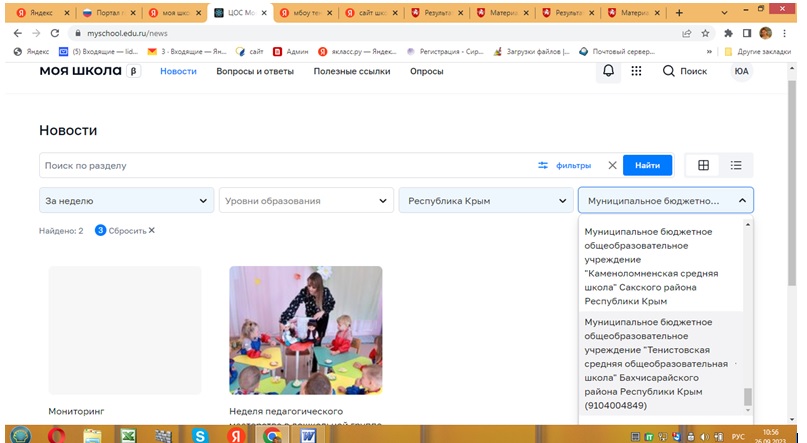The width and height of the screenshot is (807, 443).
Task: Open Skype from the taskbar
Action: [x=200, y=435]
